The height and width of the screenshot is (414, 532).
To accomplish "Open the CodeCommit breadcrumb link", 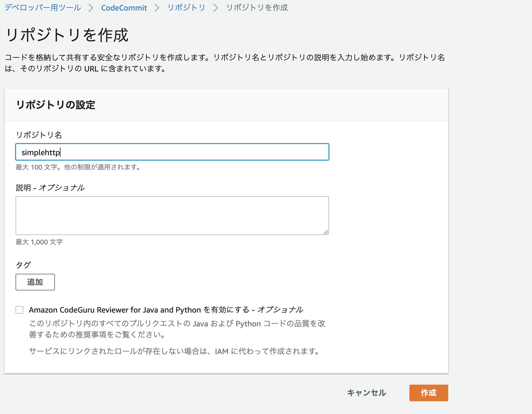I will click(x=124, y=8).
